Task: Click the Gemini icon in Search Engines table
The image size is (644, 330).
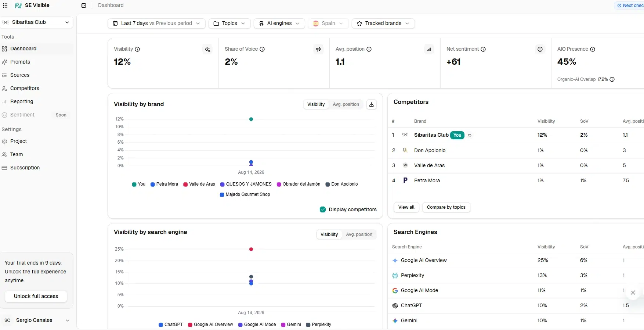Action: [395, 321]
